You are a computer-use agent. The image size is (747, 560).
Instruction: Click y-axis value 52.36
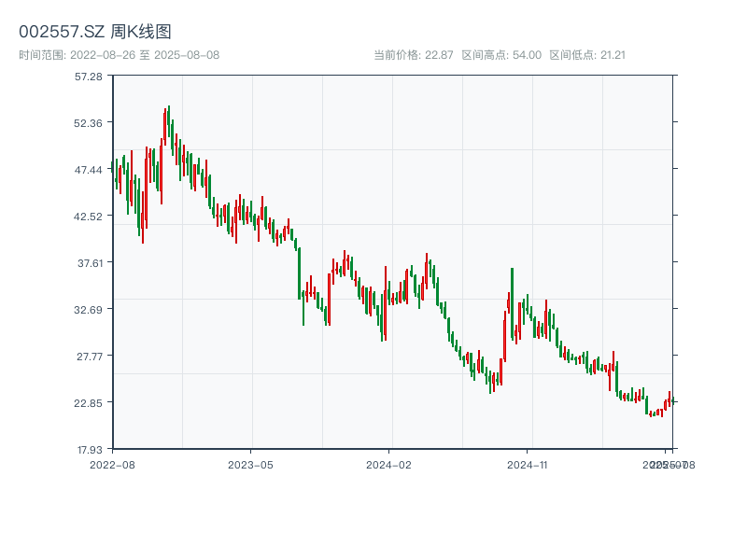[88, 123]
